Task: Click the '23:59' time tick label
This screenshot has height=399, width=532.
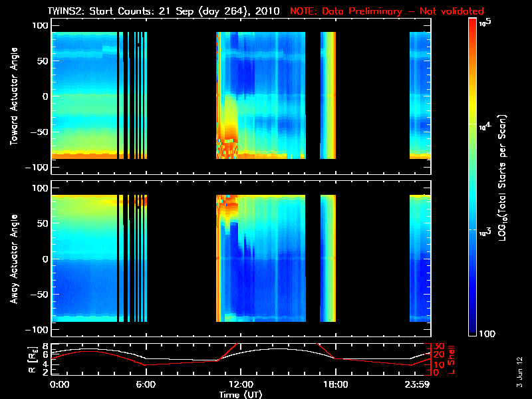Action: click(418, 385)
